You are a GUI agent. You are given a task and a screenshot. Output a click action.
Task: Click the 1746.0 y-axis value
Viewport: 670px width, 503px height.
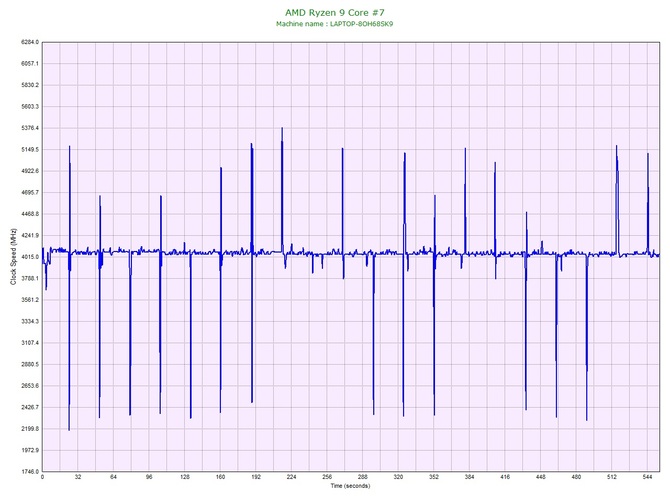click(x=29, y=472)
